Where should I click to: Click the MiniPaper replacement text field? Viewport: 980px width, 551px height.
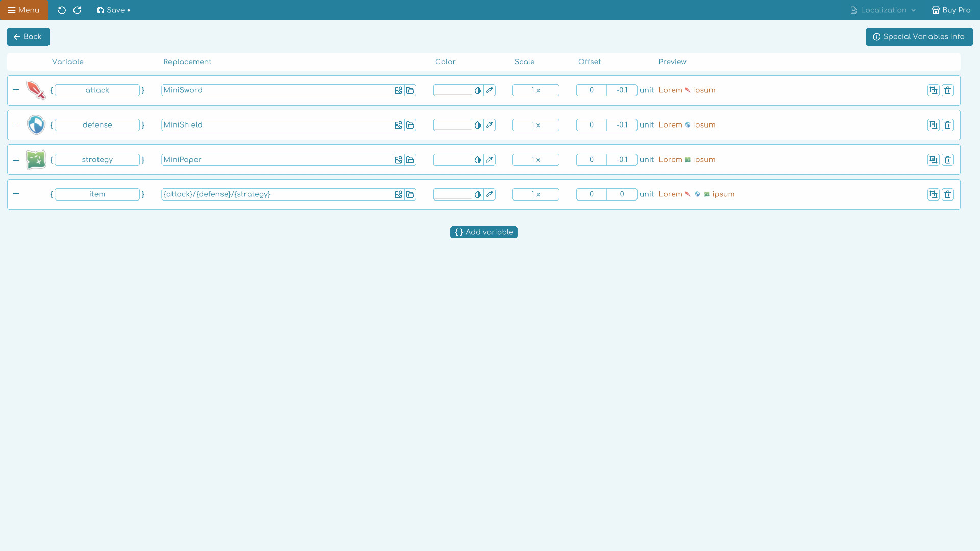point(276,159)
